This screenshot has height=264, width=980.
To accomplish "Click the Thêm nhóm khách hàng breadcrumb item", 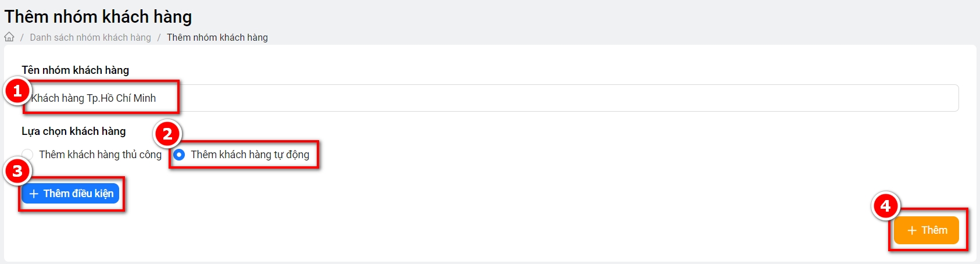I will (x=217, y=37).
